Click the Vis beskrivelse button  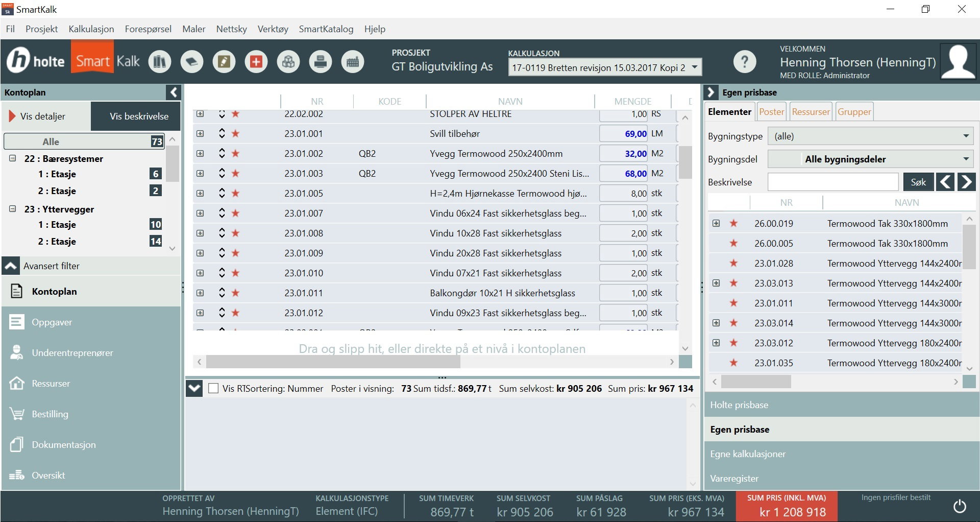(x=138, y=116)
